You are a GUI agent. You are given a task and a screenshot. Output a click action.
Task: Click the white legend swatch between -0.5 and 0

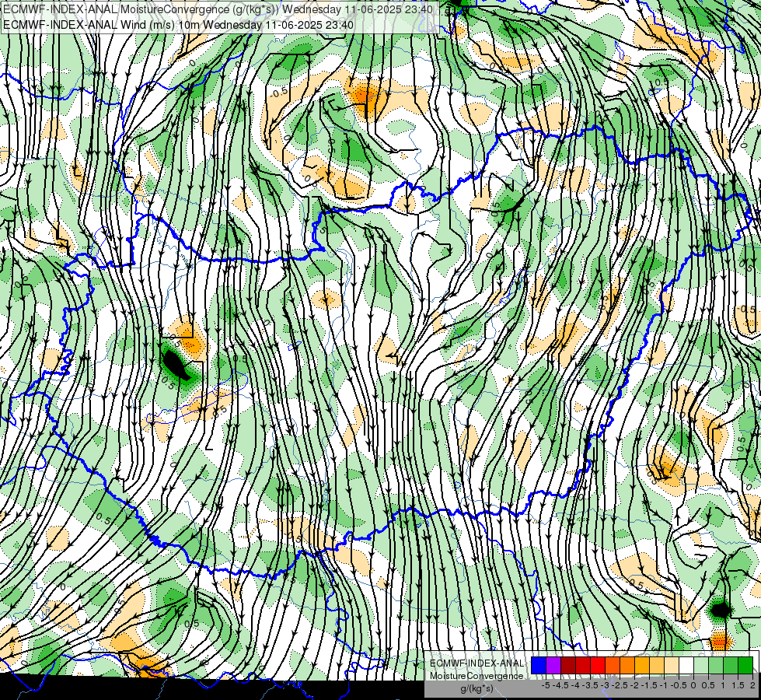[x=686, y=666]
